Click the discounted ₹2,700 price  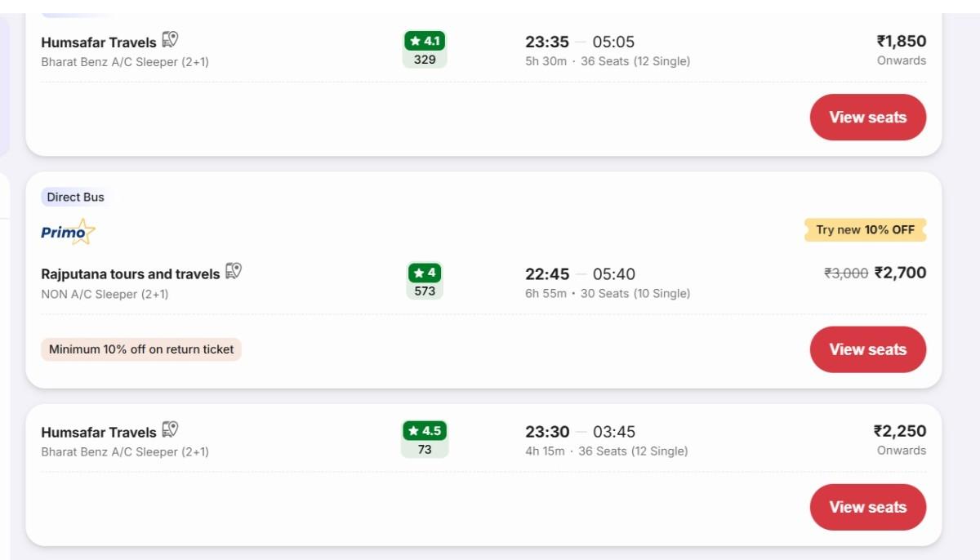900,273
